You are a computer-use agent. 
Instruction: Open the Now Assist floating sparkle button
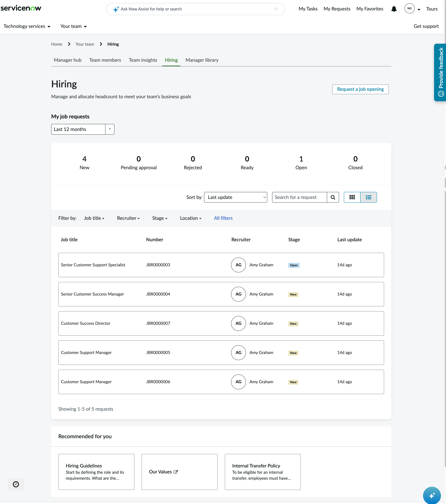tap(432, 495)
